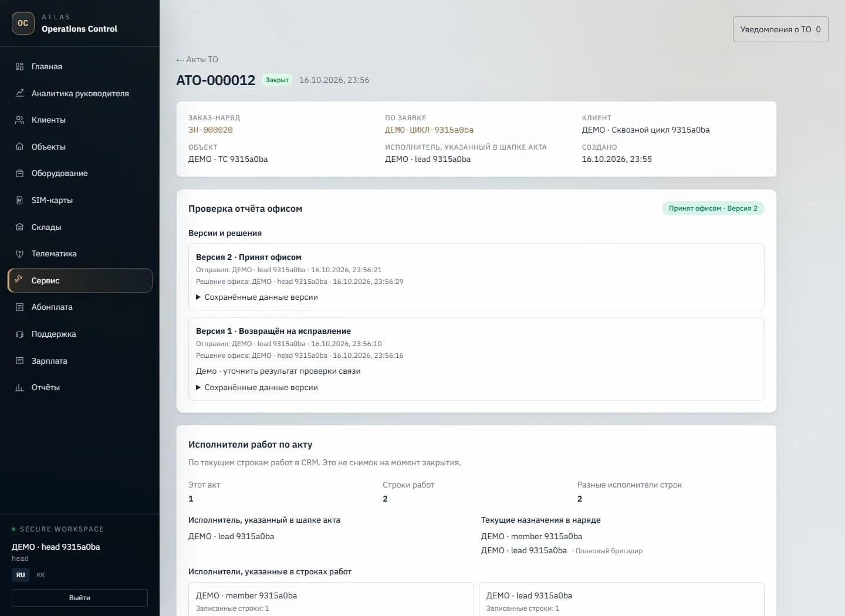Click the comment Демо · уточнить результат проверки связи
Viewport: 845px width, 616px height.
[x=278, y=371]
